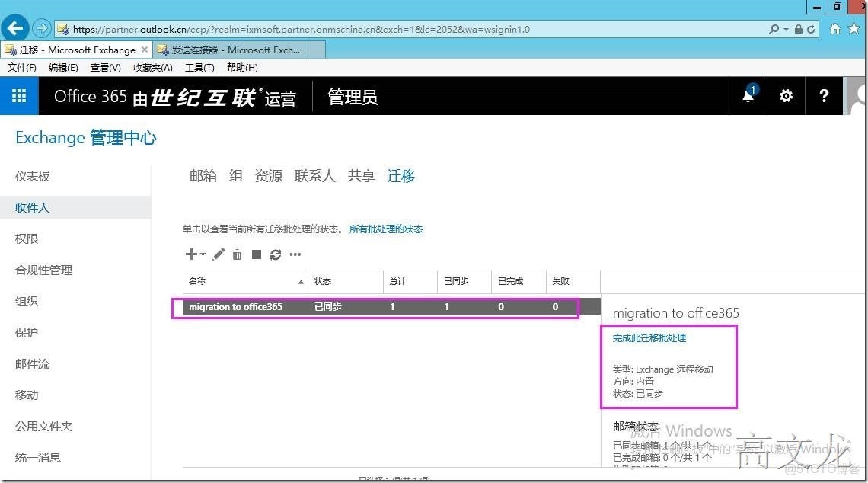Refresh the migration batch list
This screenshot has height=483, width=868.
(276, 254)
